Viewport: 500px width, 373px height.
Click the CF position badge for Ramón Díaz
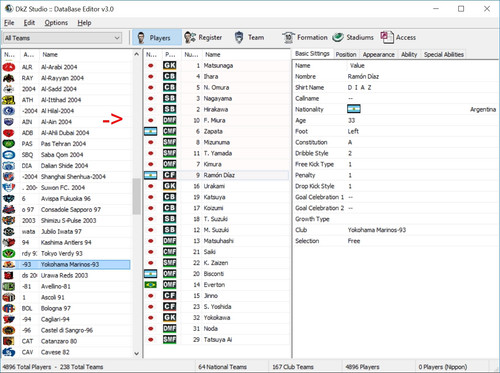coord(169,175)
